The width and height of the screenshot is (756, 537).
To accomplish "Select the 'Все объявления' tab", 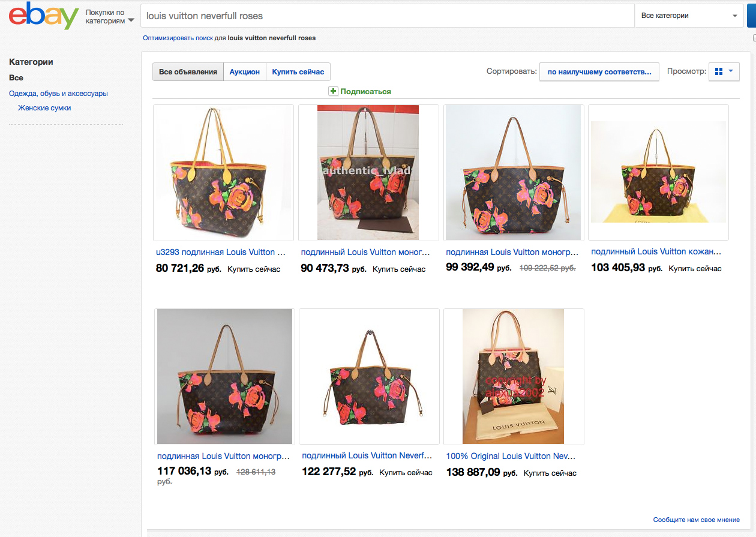I will click(x=188, y=72).
